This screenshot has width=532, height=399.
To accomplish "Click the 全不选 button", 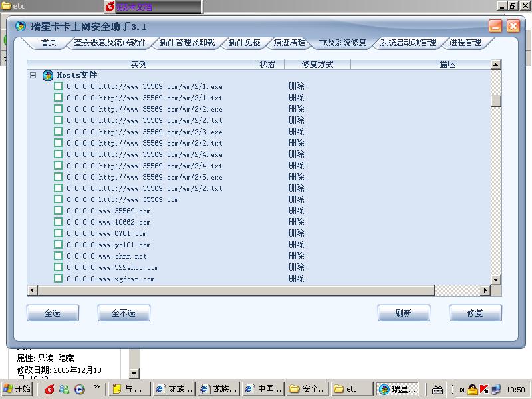I will 124,313.
